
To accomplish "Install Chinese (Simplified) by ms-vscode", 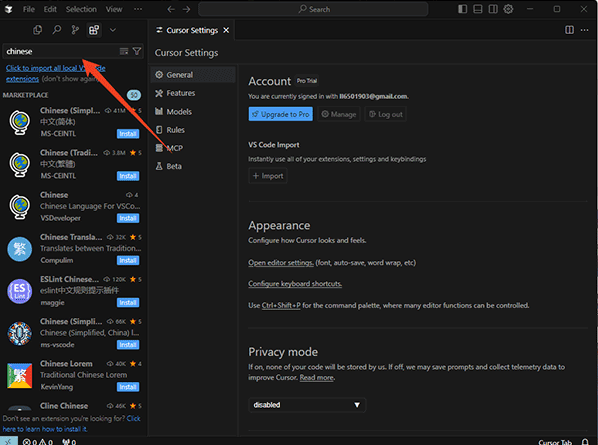I will point(128,345).
